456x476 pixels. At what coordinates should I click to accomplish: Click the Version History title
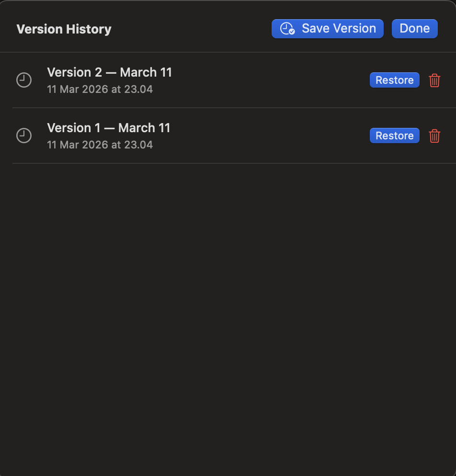(x=64, y=29)
